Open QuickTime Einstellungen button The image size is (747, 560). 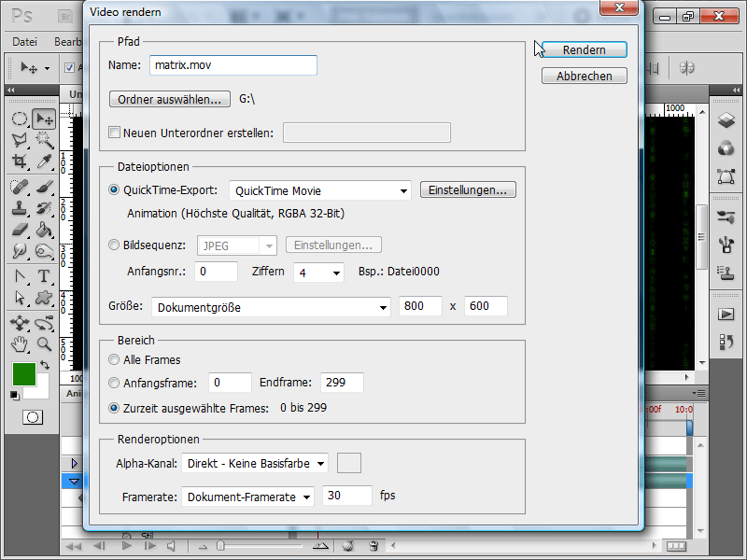468,189
